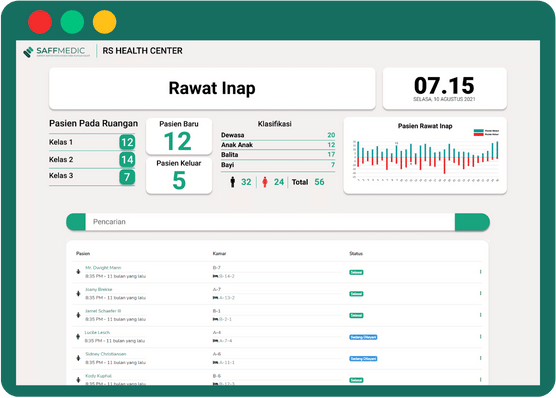Click the 07.15 clock card

pos(445,88)
